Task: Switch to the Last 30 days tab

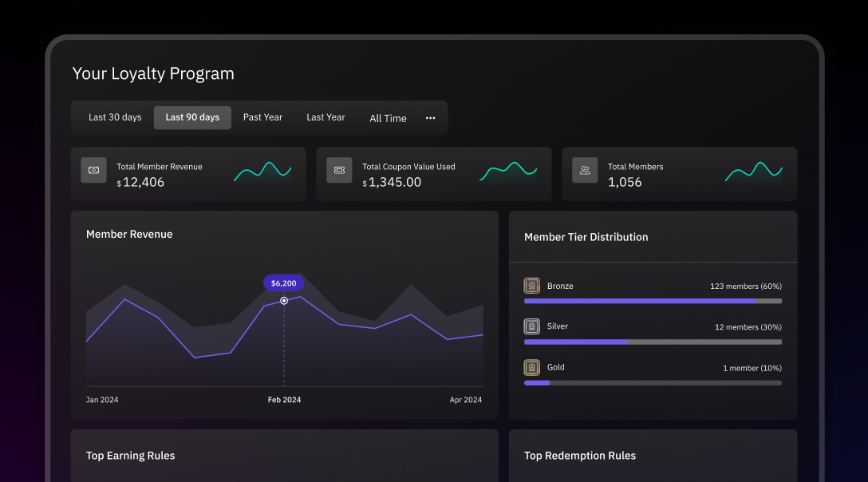Action: 115,117
